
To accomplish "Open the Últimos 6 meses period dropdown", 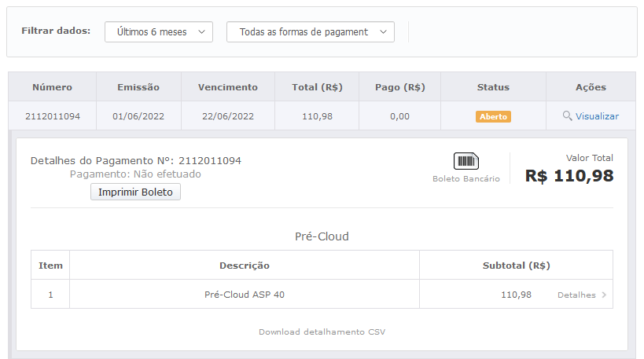I will (x=159, y=31).
